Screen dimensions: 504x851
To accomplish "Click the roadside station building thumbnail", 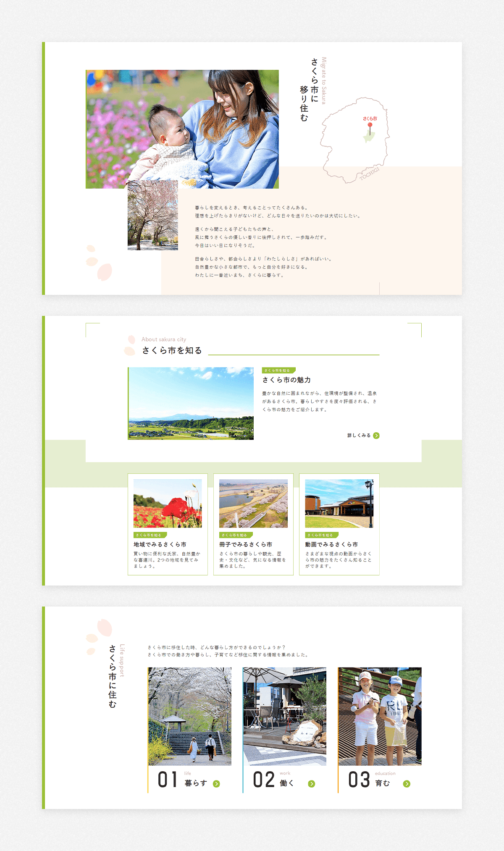I will [x=339, y=504].
